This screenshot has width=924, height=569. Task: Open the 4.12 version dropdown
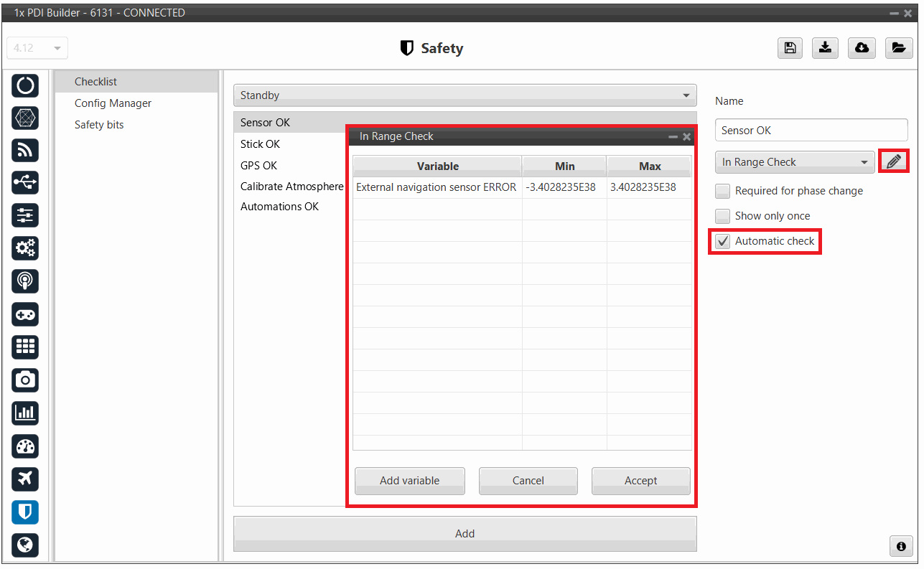pos(37,48)
